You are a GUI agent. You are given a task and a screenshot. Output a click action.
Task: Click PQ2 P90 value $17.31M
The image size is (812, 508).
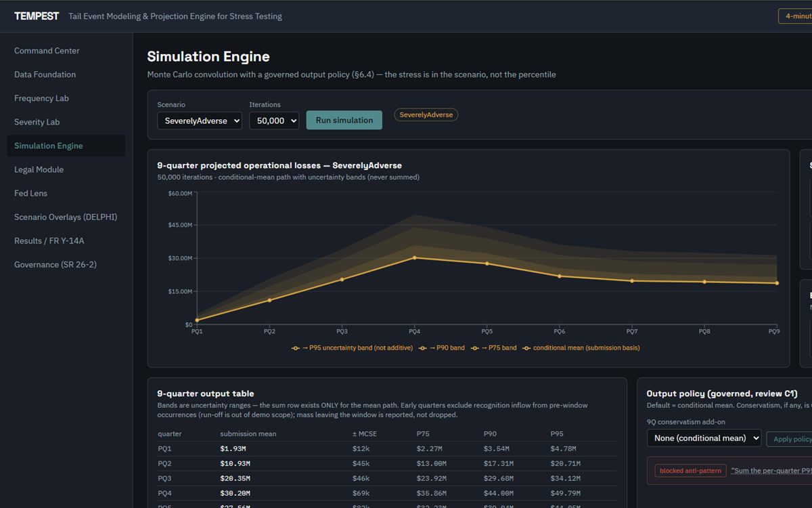pos(499,463)
